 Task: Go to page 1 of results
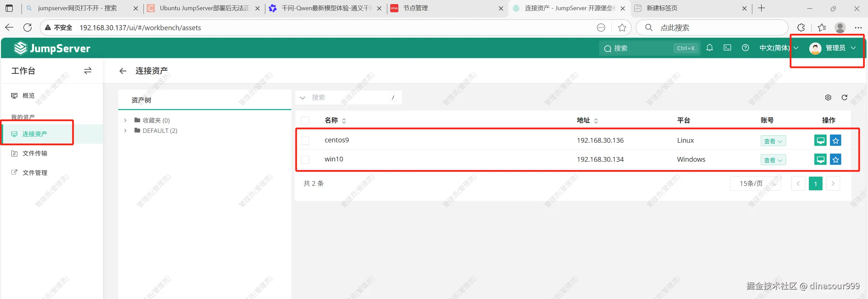click(815, 183)
